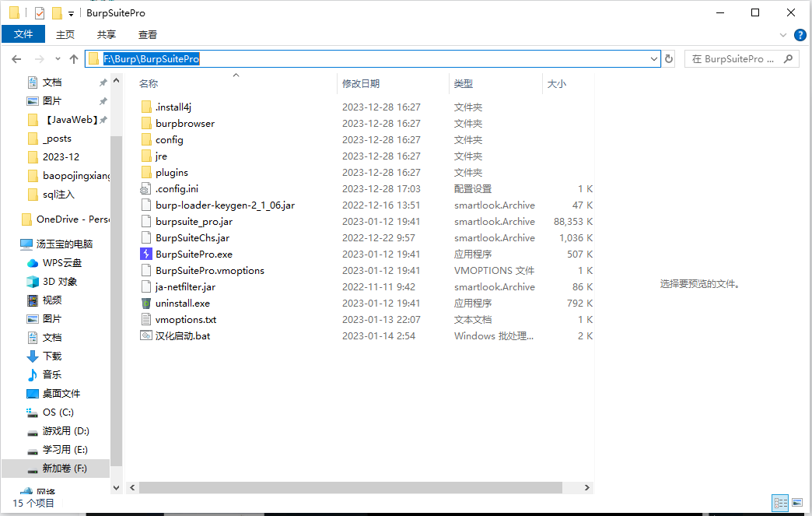Expand the ribbon with the chevron
The image size is (812, 516).
tap(783, 35)
